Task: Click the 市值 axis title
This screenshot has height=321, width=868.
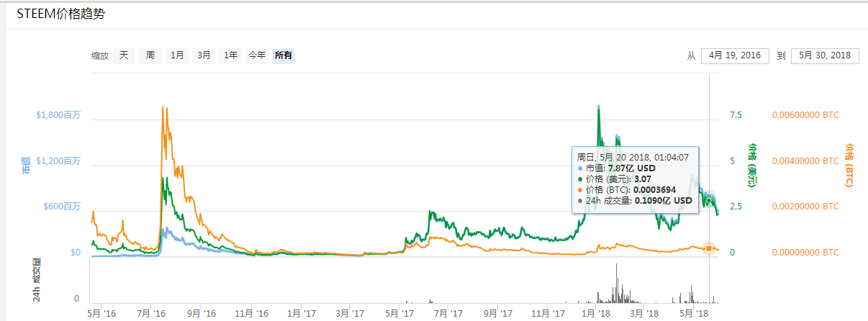Action: tap(26, 167)
